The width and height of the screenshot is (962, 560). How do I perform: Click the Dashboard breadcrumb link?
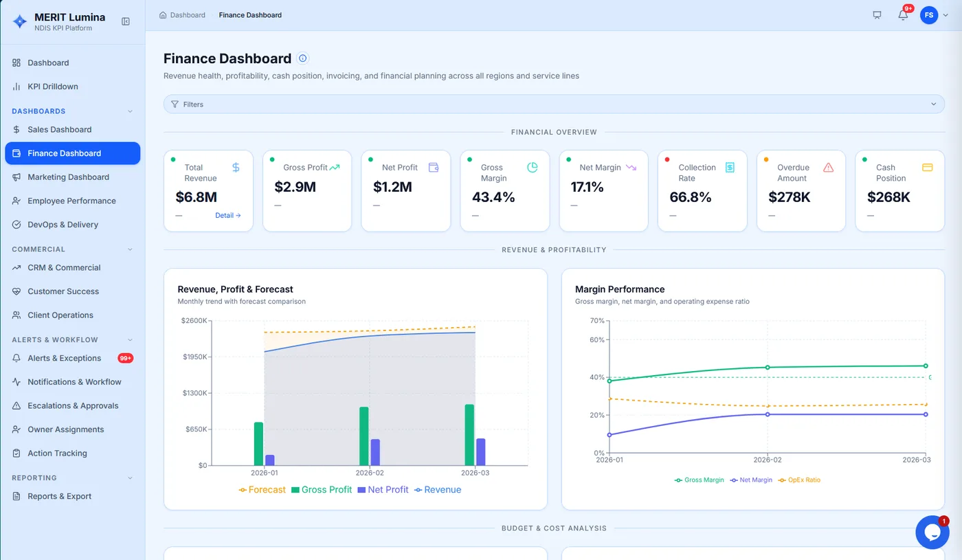(188, 15)
